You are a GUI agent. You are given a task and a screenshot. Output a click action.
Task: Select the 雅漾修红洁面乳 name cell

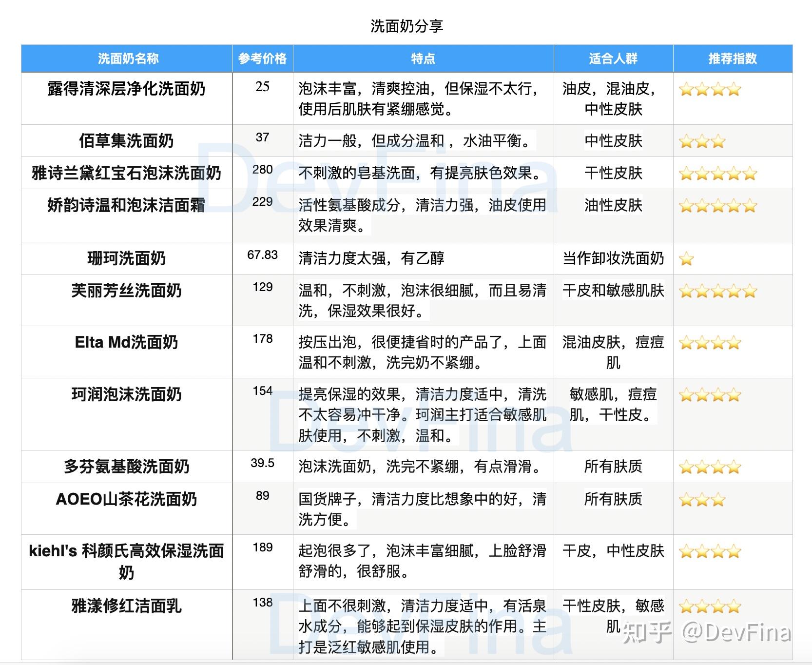coord(127,625)
